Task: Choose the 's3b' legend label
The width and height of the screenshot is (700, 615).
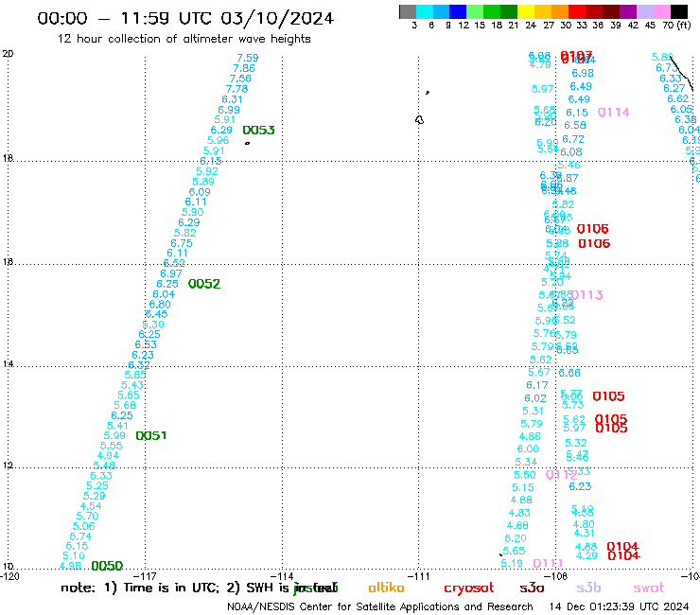Action: 588,588
